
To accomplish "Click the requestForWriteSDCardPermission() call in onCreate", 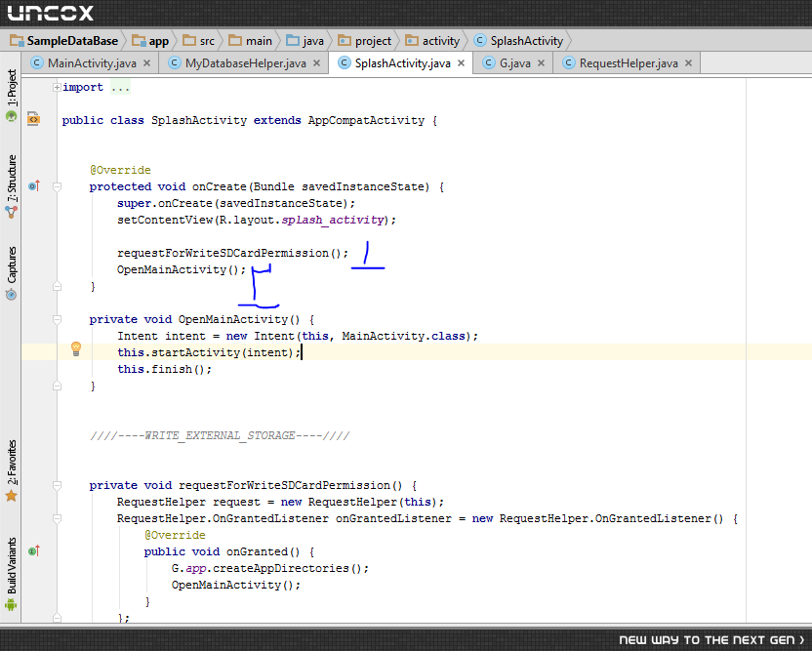I will coord(232,253).
